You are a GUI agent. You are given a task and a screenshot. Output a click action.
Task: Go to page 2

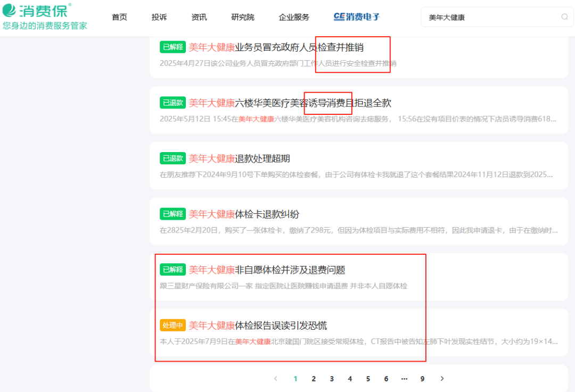click(314, 379)
